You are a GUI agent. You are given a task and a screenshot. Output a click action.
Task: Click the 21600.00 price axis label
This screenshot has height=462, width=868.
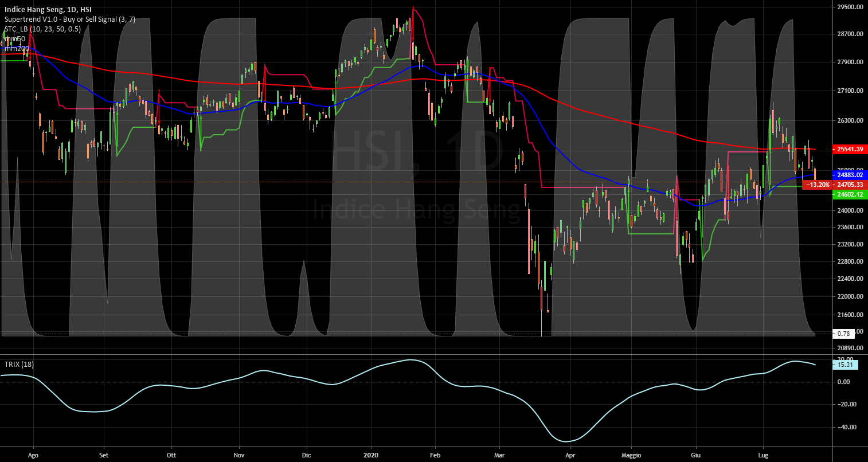point(850,315)
